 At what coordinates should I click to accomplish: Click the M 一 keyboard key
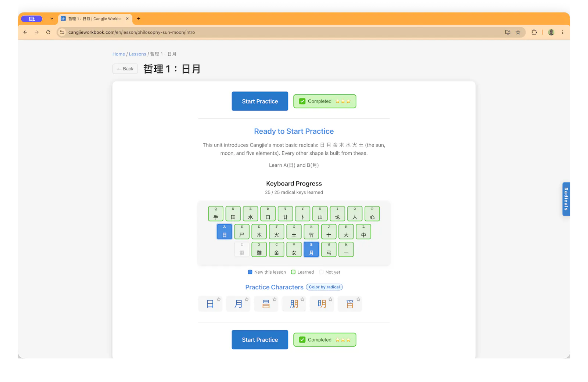pyautogui.click(x=346, y=250)
